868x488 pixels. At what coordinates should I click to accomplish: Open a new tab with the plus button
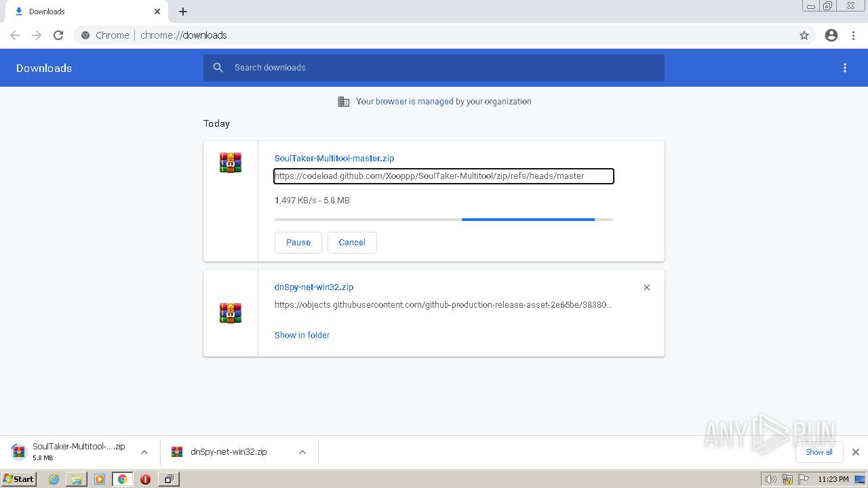point(183,12)
